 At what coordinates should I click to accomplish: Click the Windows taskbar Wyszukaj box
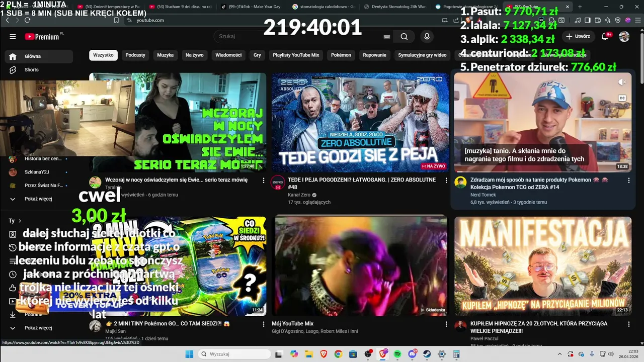tap(234, 354)
